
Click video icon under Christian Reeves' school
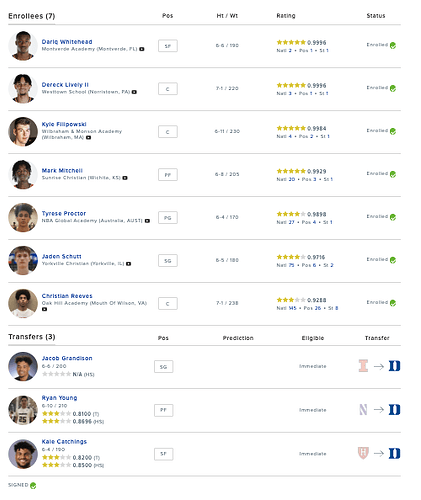click(x=44, y=309)
